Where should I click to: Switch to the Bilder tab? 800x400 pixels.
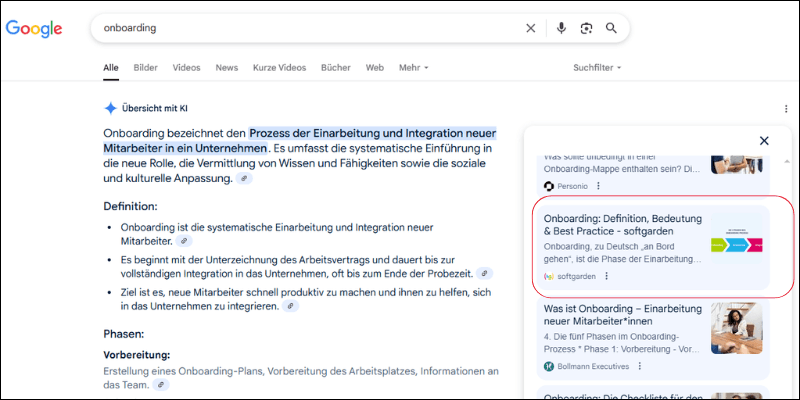coord(145,67)
